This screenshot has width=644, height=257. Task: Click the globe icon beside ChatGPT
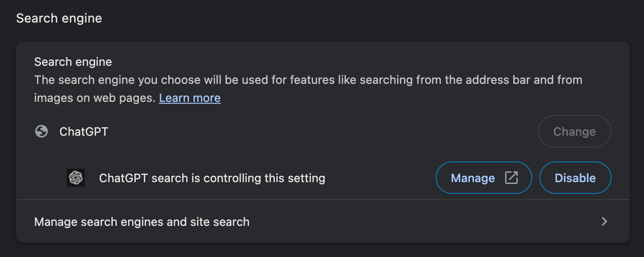point(41,132)
